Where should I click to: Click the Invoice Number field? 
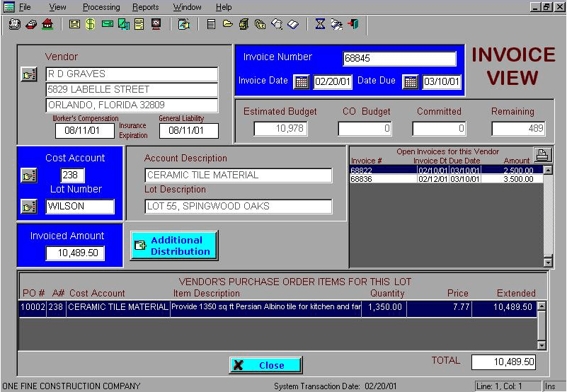click(x=399, y=59)
